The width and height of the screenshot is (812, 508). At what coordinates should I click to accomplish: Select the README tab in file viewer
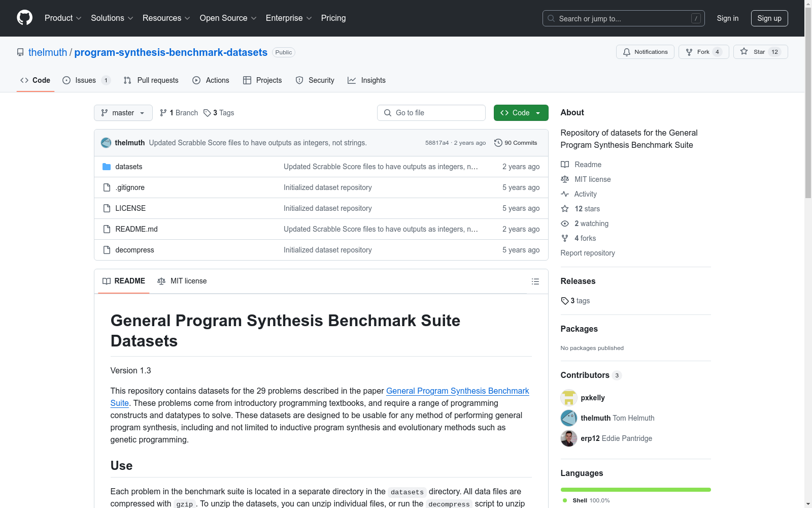click(x=124, y=281)
